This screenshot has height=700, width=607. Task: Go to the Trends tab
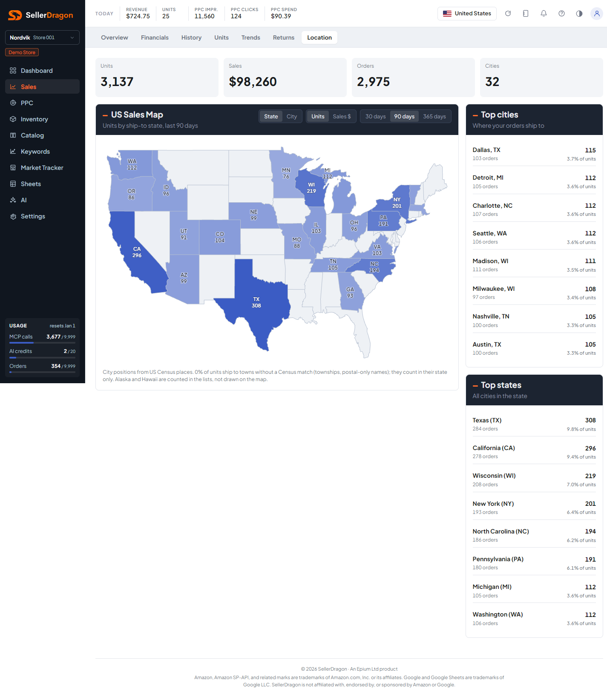click(251, 37)
